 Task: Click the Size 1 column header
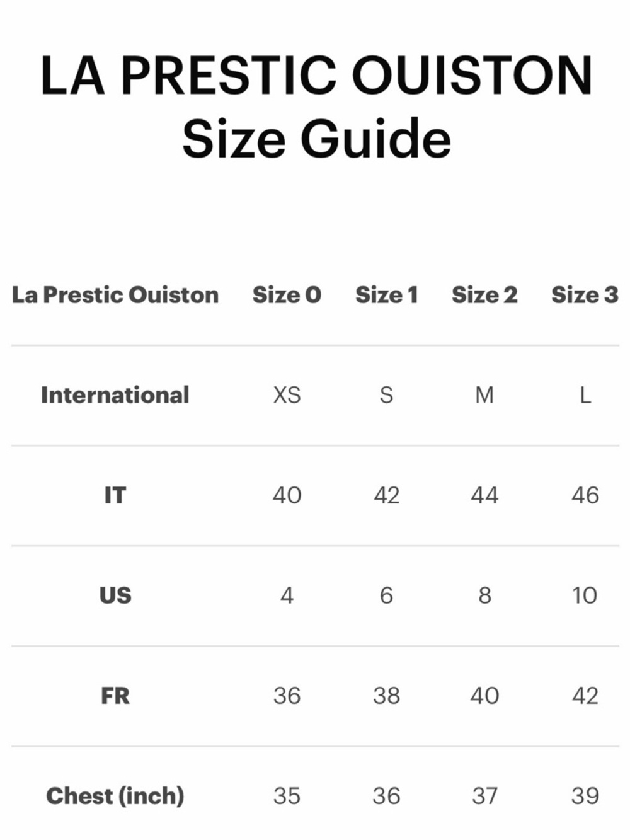(x=387, y=295)
